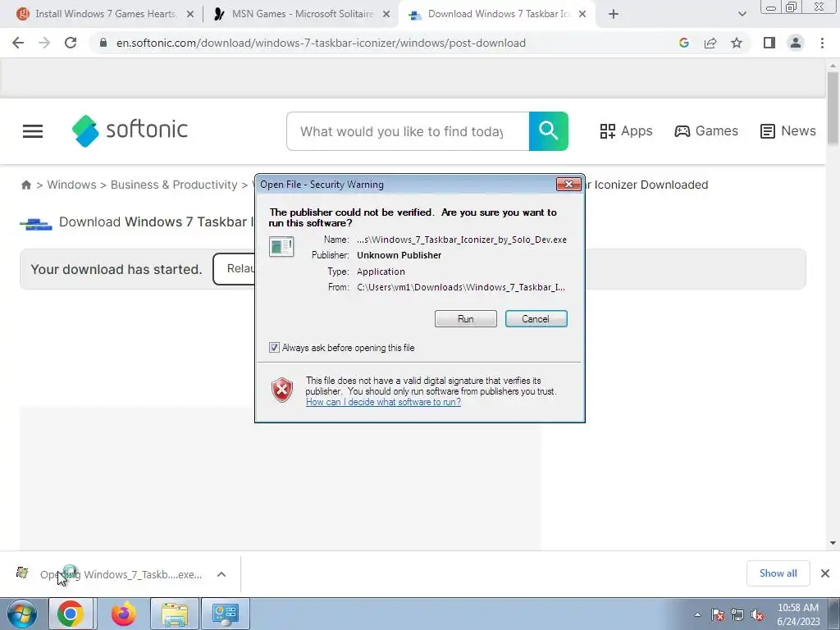Click the network tray icon
This screenshot has height=630, width=840.
tap(737, 615)
